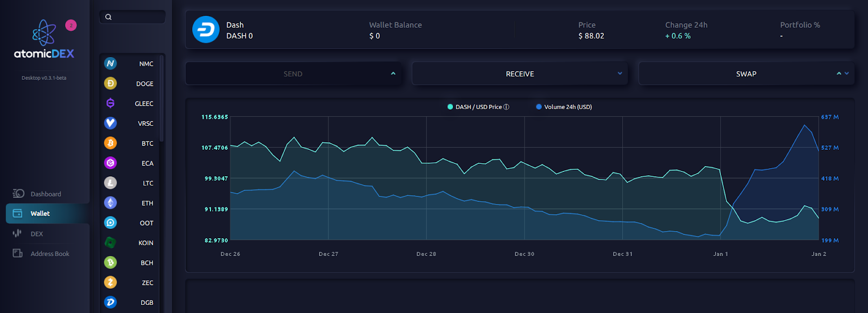
Task: Open the Wallet page
Action: pyautogui.click(x=48, y=213)
